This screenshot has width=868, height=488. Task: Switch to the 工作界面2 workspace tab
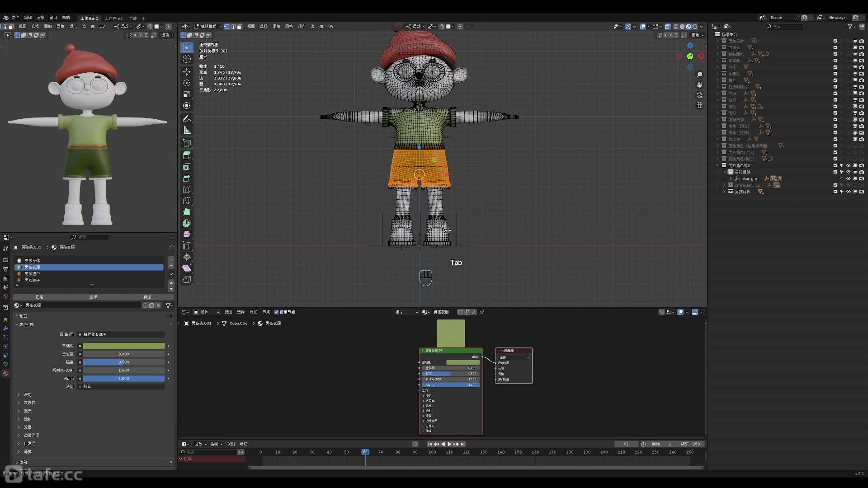click(113, 18)
